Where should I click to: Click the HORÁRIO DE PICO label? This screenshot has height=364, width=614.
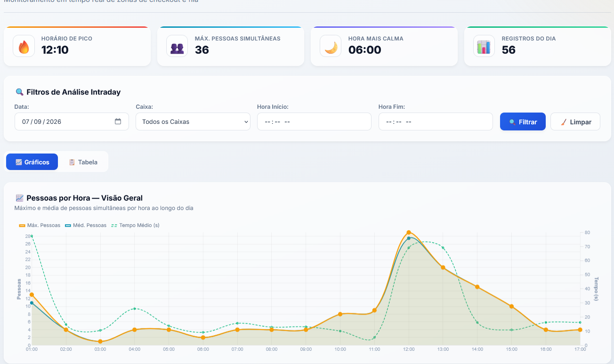pos(67,39)
